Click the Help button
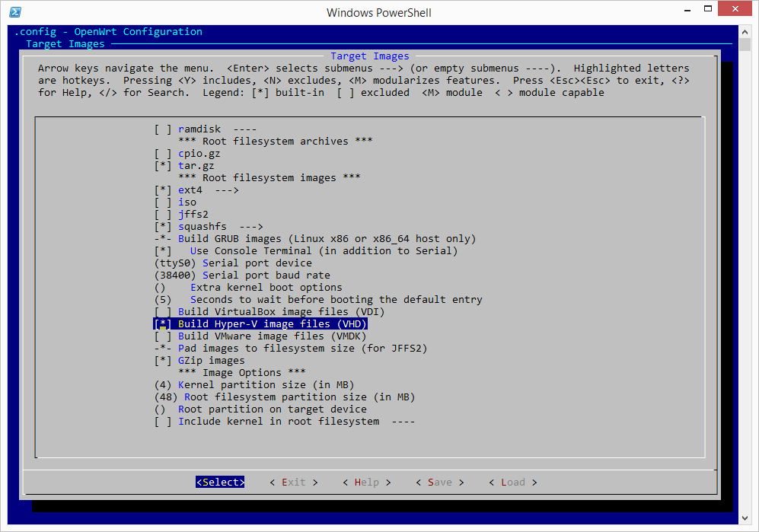Screen dimensions: 759x532 tap(367, 482)
